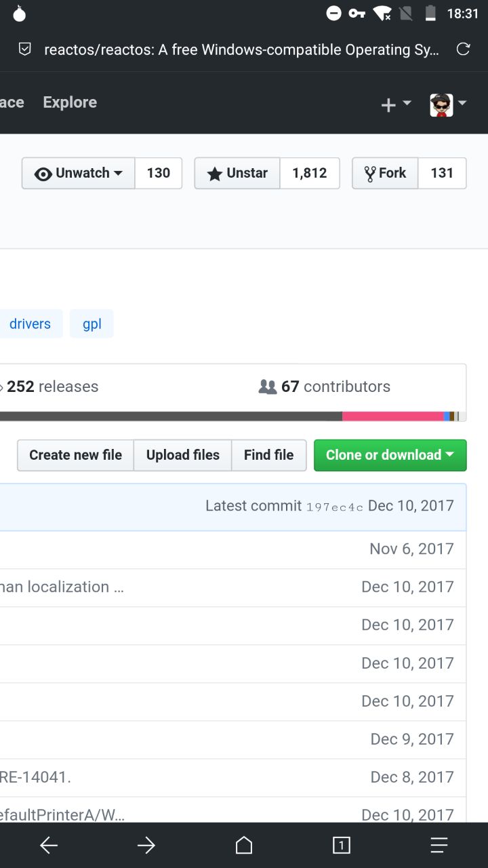
Task: Click the Upload files button
Action: click(x=183, y=455)
